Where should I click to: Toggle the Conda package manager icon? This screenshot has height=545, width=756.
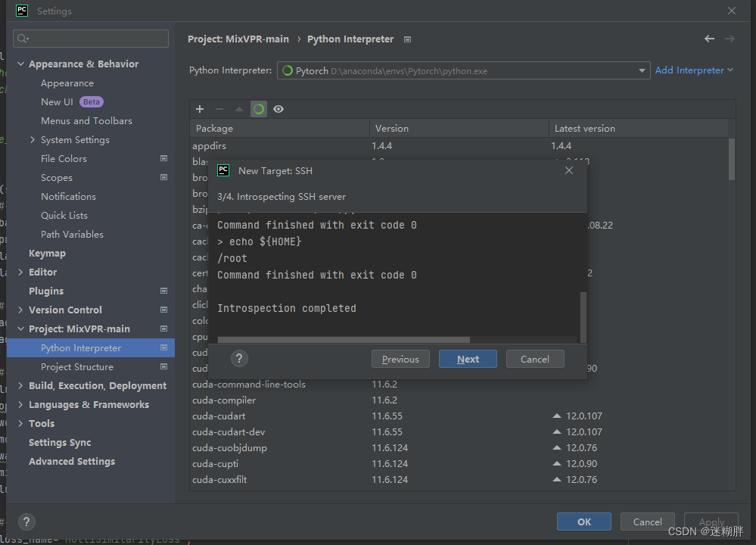pos(259,109)
